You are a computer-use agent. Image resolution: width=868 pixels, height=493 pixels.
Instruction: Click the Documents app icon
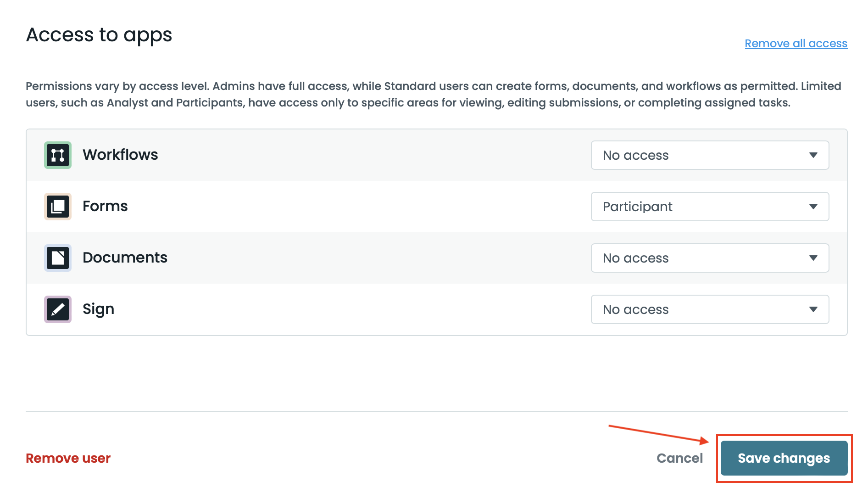(x=58, y=258)
